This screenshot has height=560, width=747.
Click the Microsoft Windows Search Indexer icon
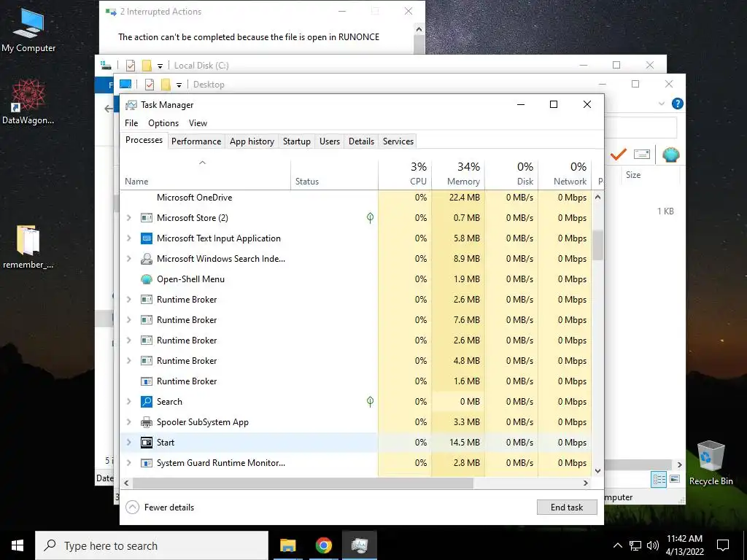146,259
